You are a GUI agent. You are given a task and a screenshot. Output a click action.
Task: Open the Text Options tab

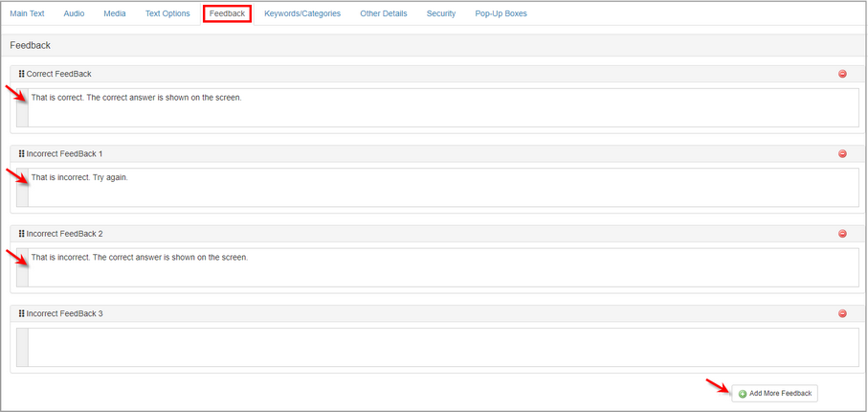[x=167, y=13]
